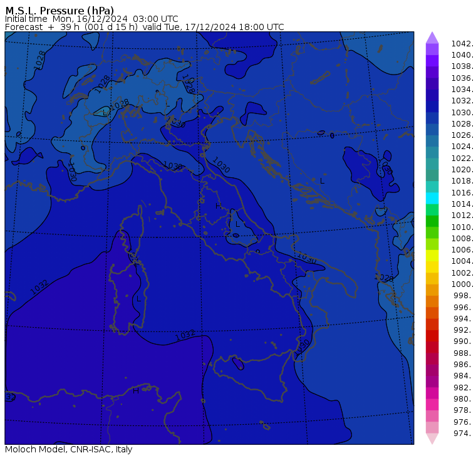Select the yellow legend band between 1004 and 1006
The height and width of the screenshot is (458, 476).
point(432,256)
